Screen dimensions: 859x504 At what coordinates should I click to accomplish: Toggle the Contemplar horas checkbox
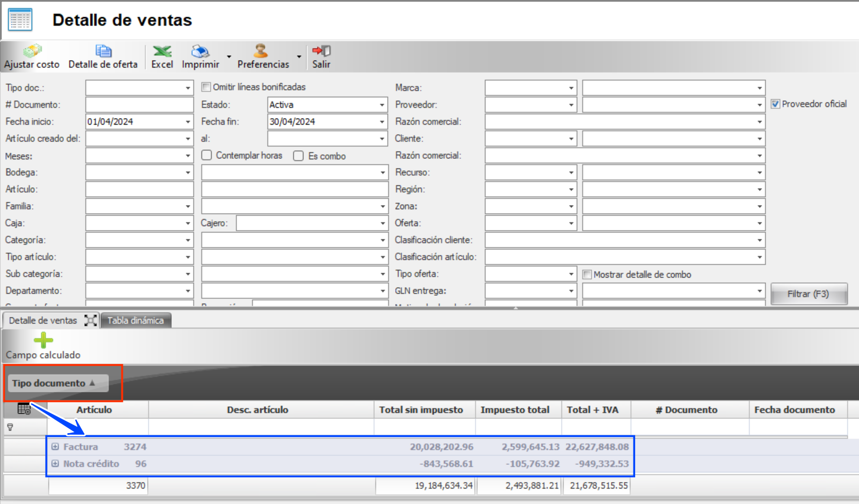click(207, 155)
